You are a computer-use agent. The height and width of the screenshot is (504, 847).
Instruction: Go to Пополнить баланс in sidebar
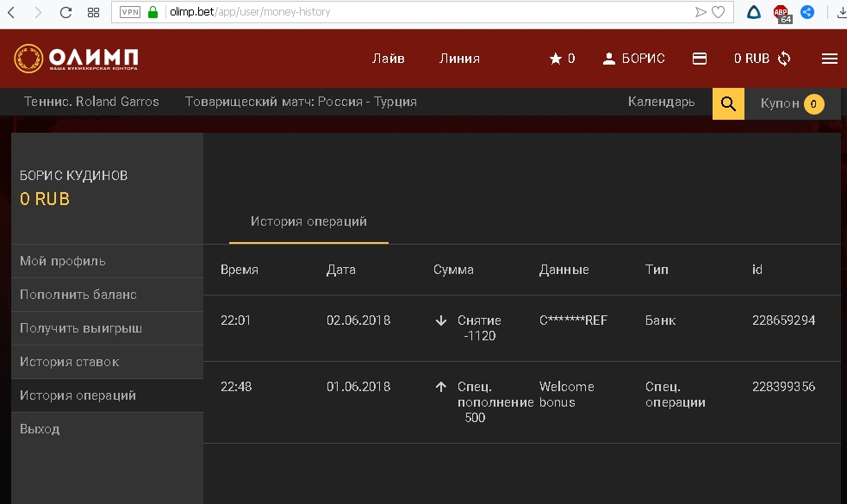click(78, 295)
